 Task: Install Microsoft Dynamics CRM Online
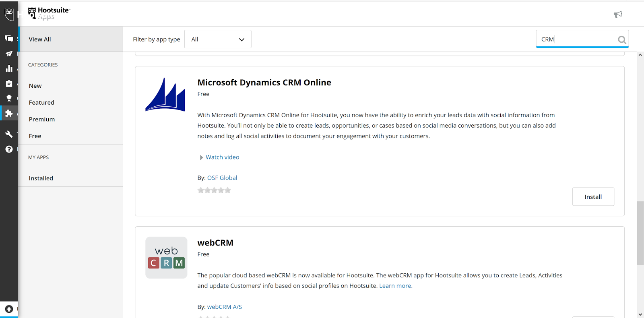tap(593, 197)
